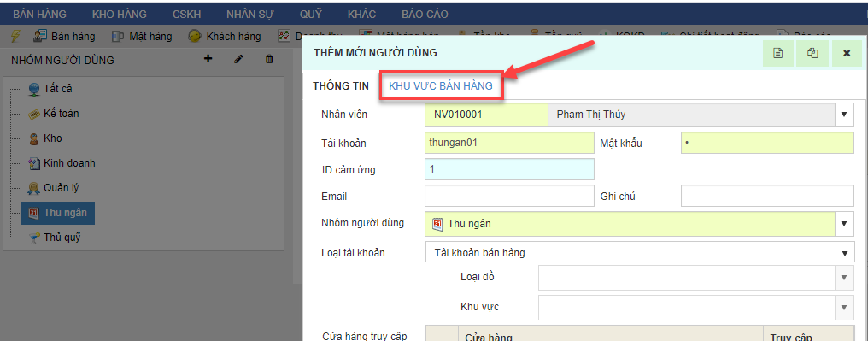Open the BÁN HÀNG menu
This screenshot has height=341, width=868.
pyautogui.click(x=39, y=14)
